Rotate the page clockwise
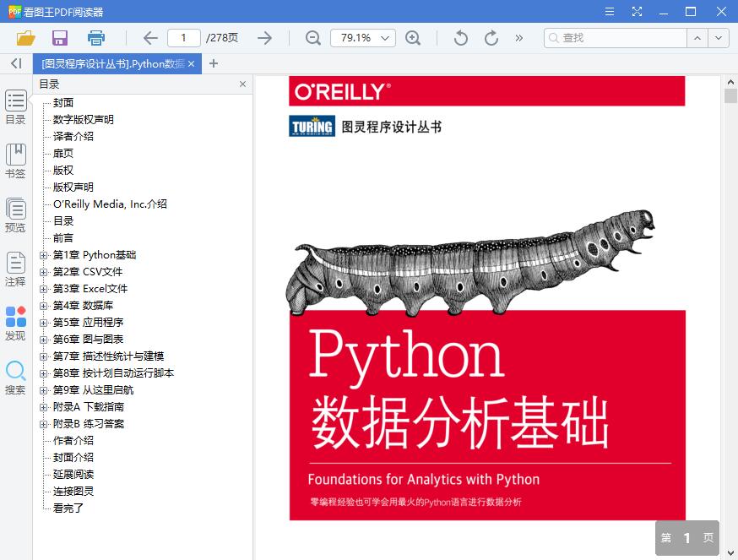Screen dimensions: 738x560 click(x=491, y=38)
